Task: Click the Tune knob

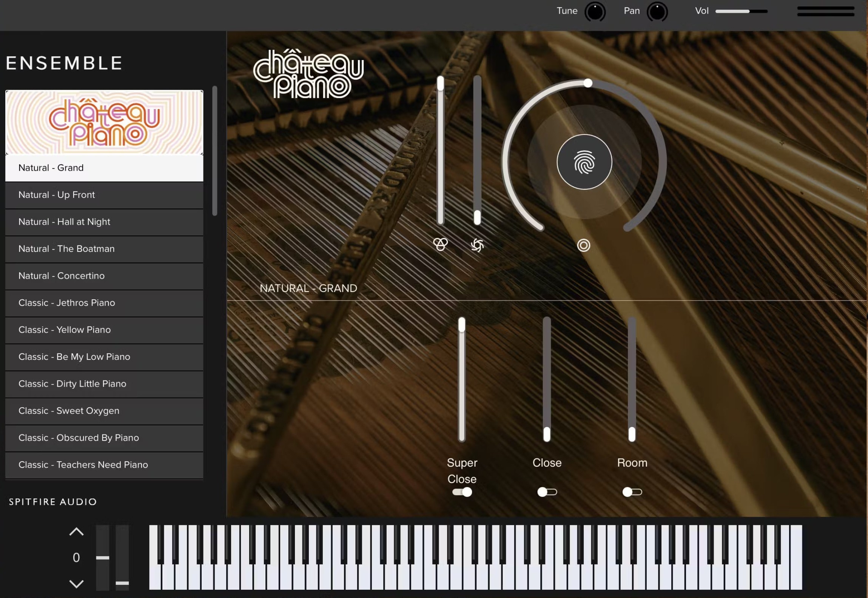Action: (595, 12)
